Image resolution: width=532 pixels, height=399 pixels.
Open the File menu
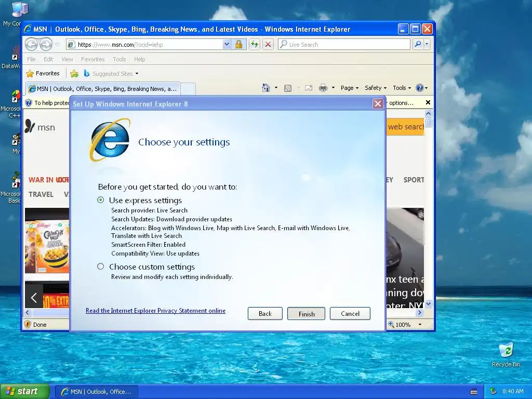point(31,59)
